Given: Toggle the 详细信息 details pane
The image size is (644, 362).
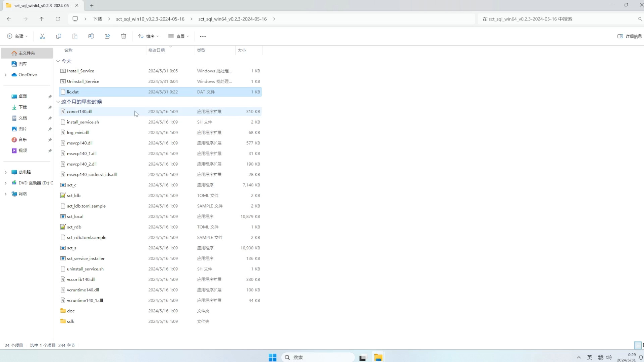Looking at the screenshot, I should [629, 36].
